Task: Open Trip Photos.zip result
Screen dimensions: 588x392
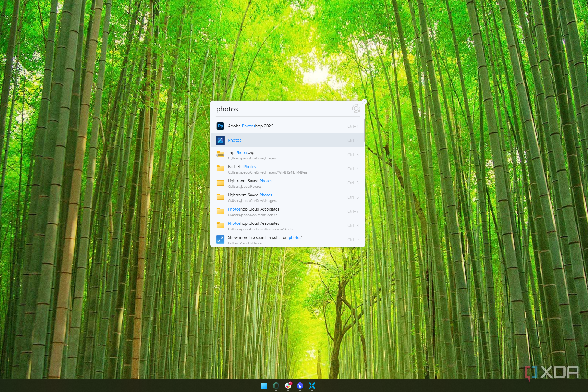Action: [287, 154]
